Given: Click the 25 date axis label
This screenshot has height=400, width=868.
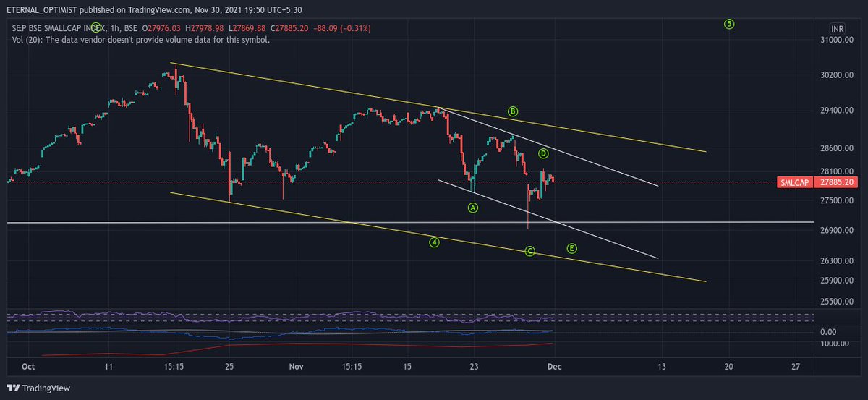Looking at the screenshot, I should (229, 367).
